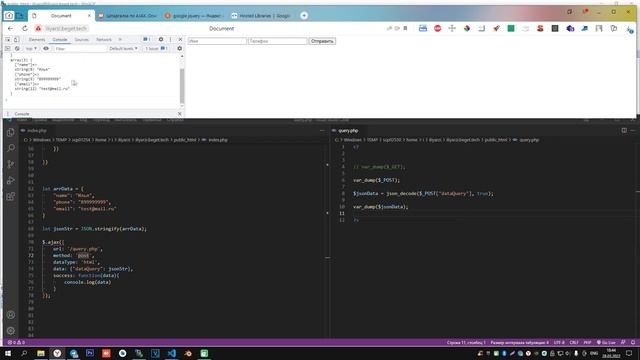Screen dimensions: 640x360
Task: Click the Телефон input field on the page
Action: 278,41
